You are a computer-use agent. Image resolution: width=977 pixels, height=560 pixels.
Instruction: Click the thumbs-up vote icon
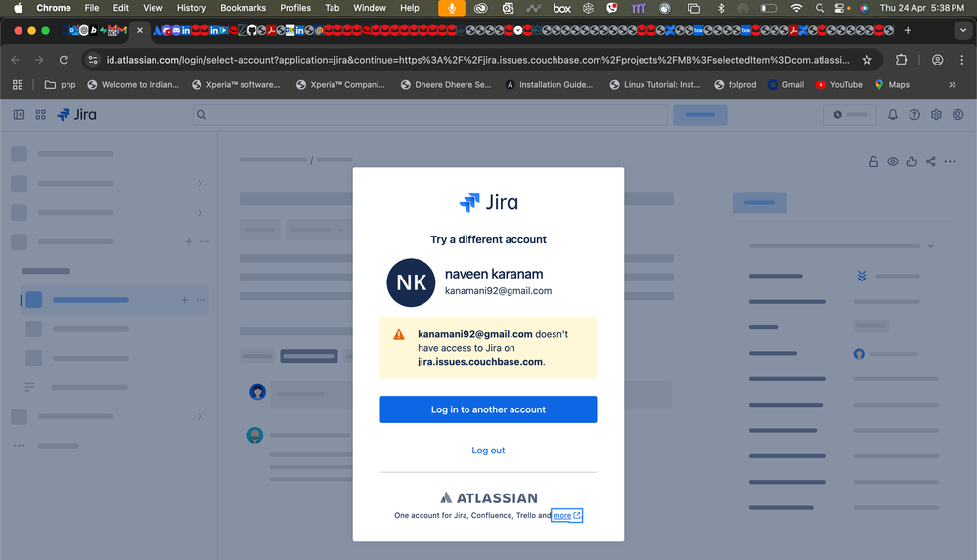point(911,162)
